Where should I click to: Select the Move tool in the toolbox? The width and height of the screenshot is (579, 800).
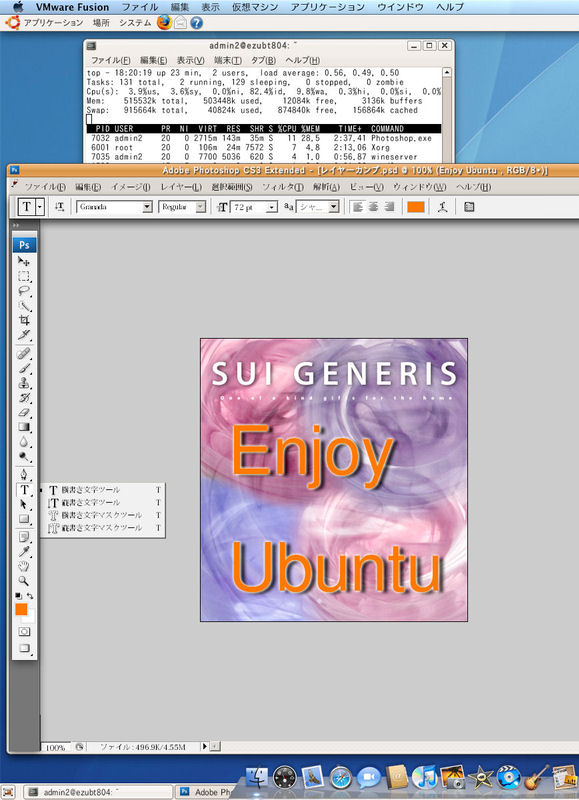tap(23, 261)
